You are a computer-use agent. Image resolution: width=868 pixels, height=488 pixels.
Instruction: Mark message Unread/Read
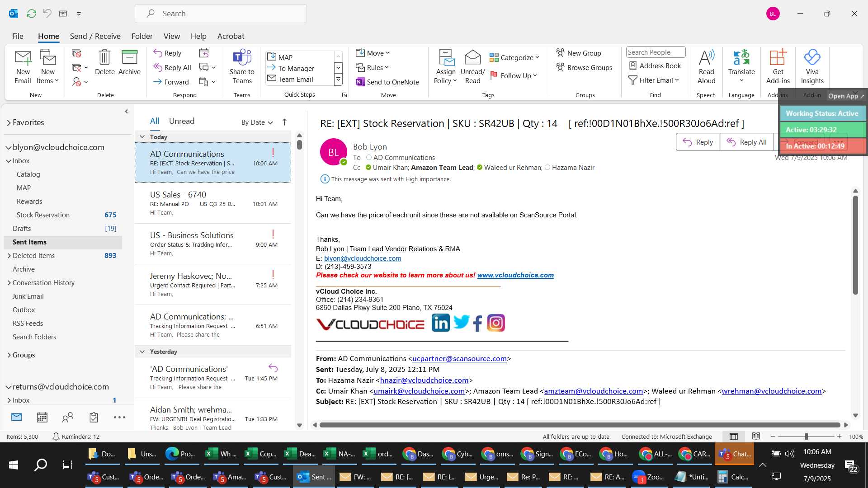[x=472, y=67]
